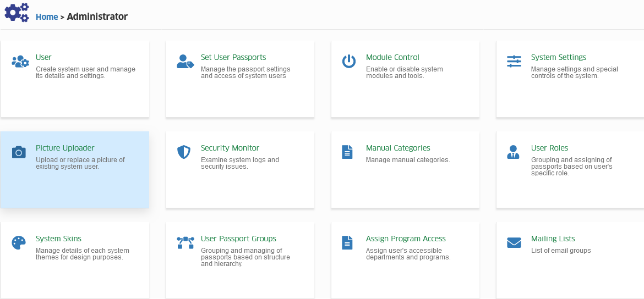This screenshot has height=299, width=644.
Task: Click the gears logo icon beside Home
Action: (17, 12)
